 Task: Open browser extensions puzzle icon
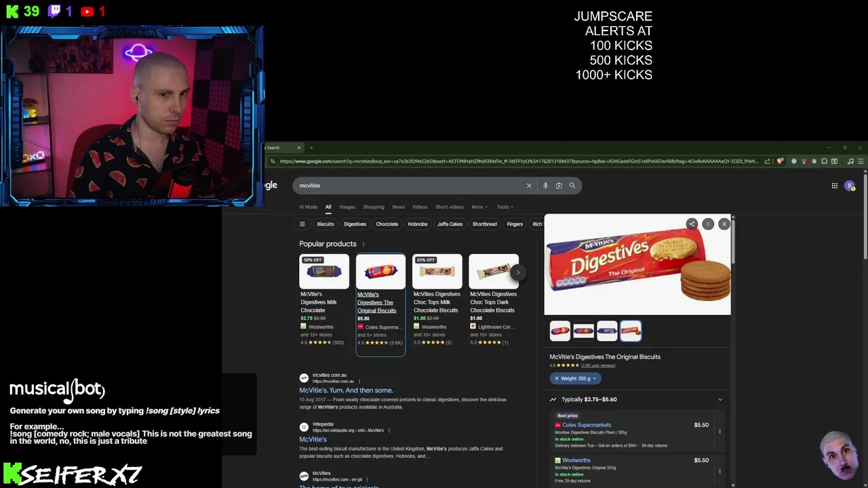coord(824,161)
